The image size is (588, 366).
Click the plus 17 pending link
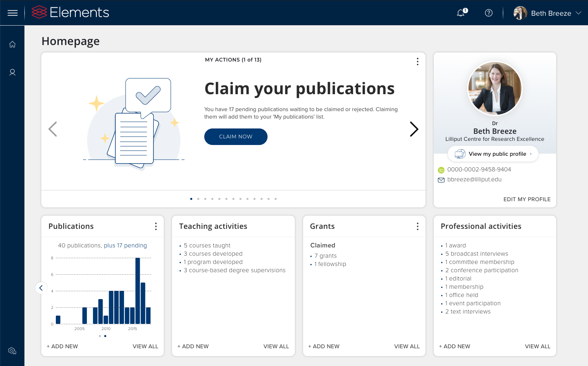(125, 245)
